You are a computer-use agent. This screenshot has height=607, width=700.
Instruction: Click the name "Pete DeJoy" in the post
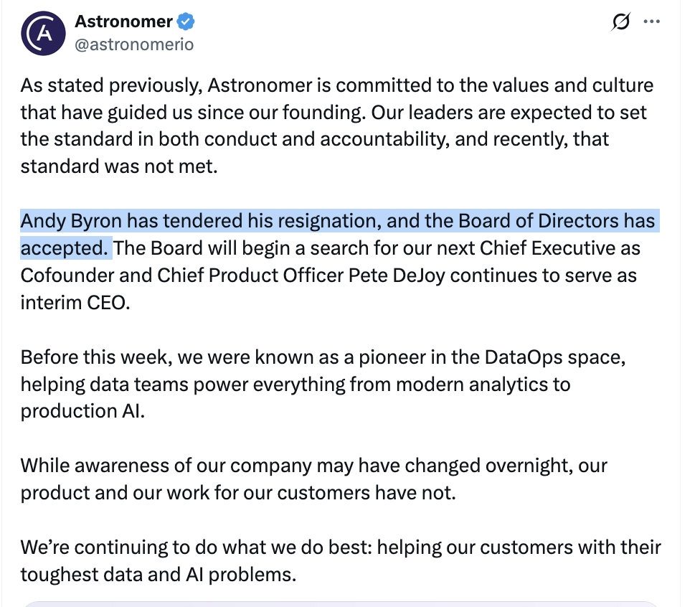point(397,276)
